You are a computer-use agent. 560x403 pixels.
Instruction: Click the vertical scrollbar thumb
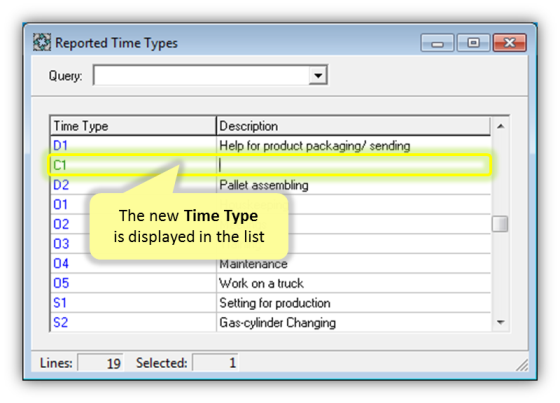point(500,224)
